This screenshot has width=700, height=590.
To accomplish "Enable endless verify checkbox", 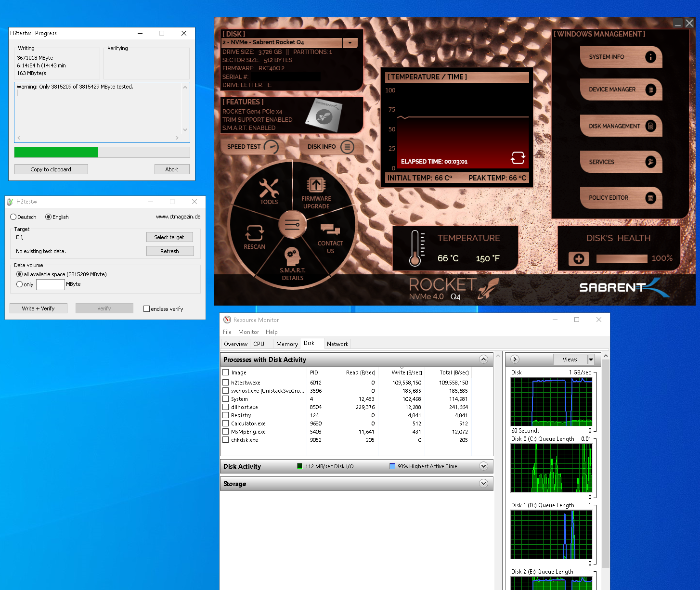I will point(146,309).
